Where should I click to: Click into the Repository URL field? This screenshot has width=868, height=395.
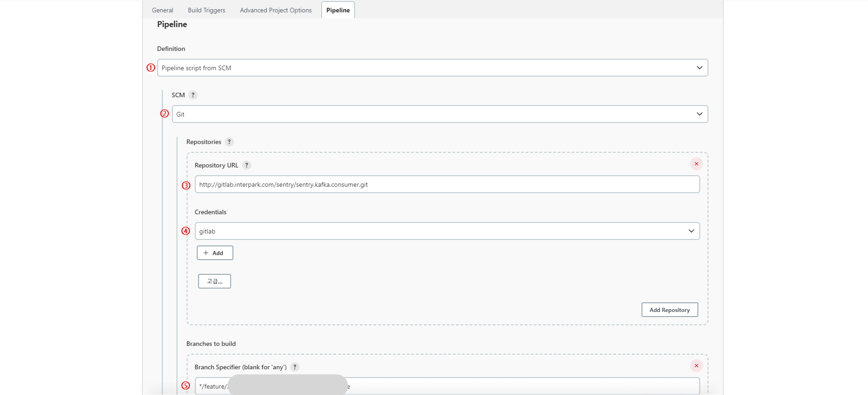pyautogui.click(x=447, y=184)
